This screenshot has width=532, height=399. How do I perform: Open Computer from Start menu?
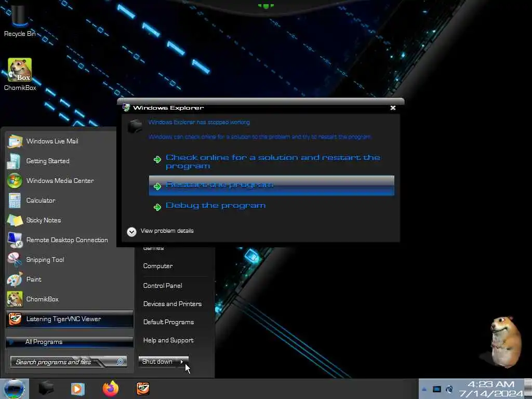pyautogui.click(x=158, y=266)
